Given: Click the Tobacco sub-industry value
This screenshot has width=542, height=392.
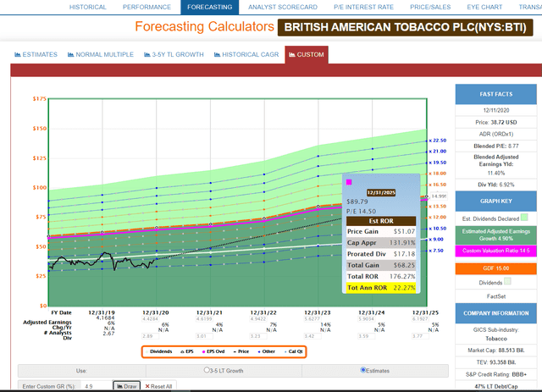Looking at the screenshot, I should [x=495, y=339].
